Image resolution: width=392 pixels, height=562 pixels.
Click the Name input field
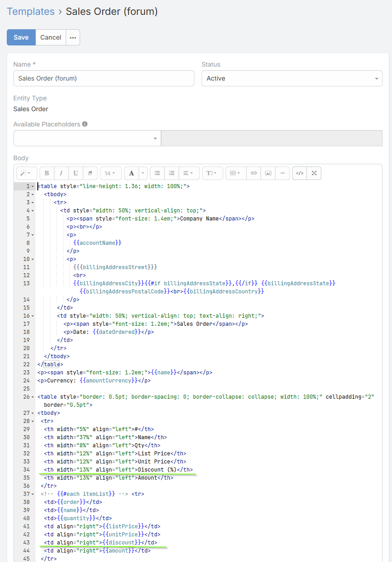[104, 78]
